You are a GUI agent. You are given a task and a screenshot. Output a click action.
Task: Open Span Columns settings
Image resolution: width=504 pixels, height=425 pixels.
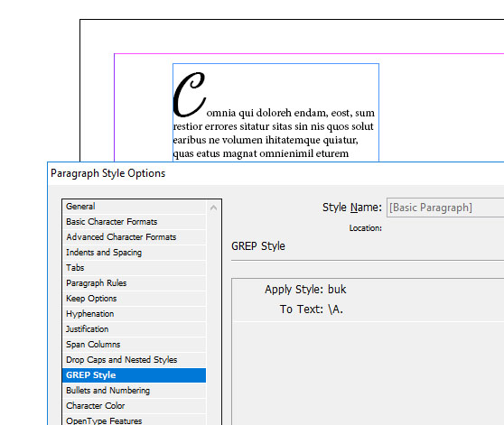click(x=134, y=345)
